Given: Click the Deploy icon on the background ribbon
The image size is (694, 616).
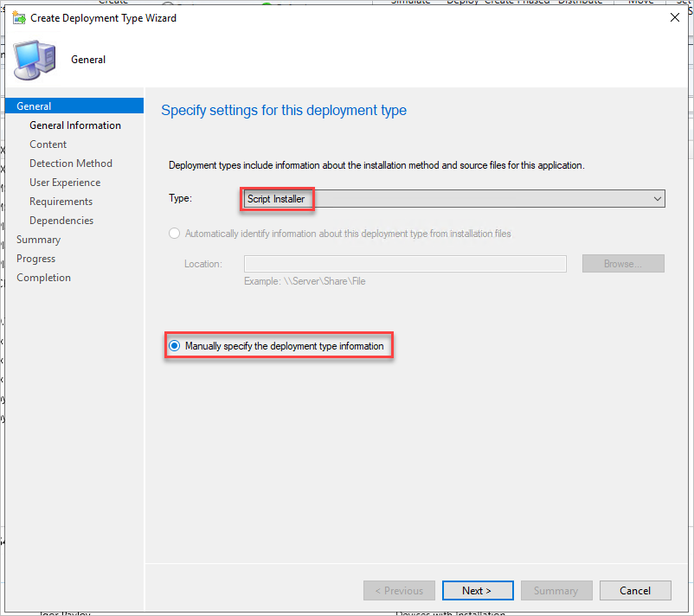Looking at the screenshot, I should [x=462, y=3].
